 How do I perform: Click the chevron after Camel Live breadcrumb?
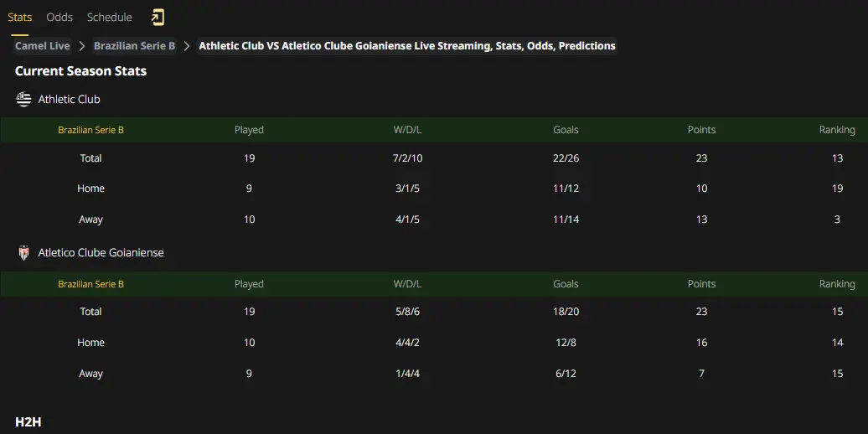coord(82,46)
